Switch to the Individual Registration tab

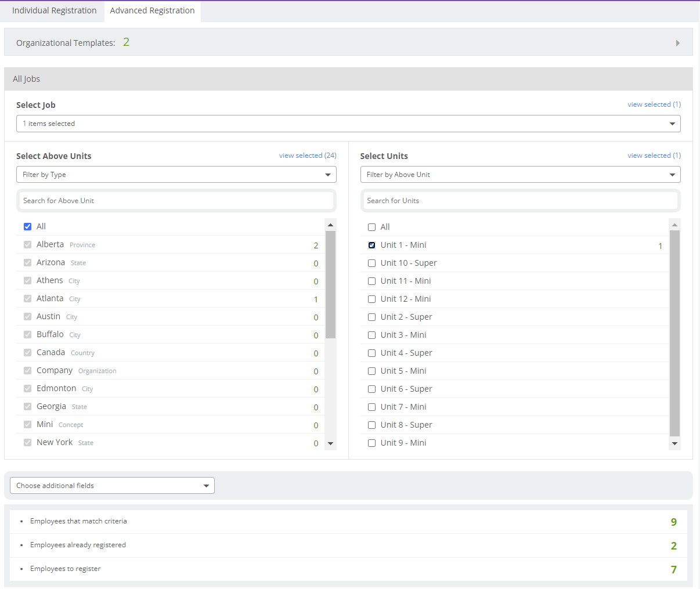tap(54, 10)
